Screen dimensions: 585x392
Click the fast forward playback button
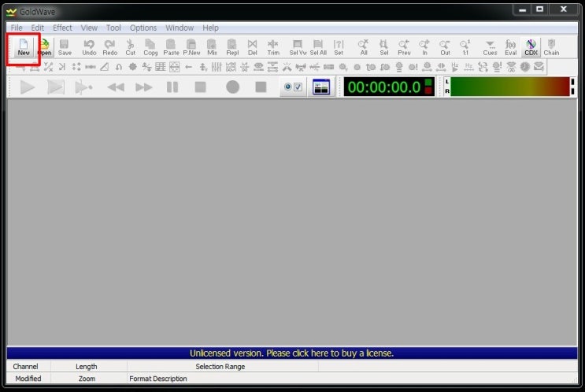click(x=143, y=87)
